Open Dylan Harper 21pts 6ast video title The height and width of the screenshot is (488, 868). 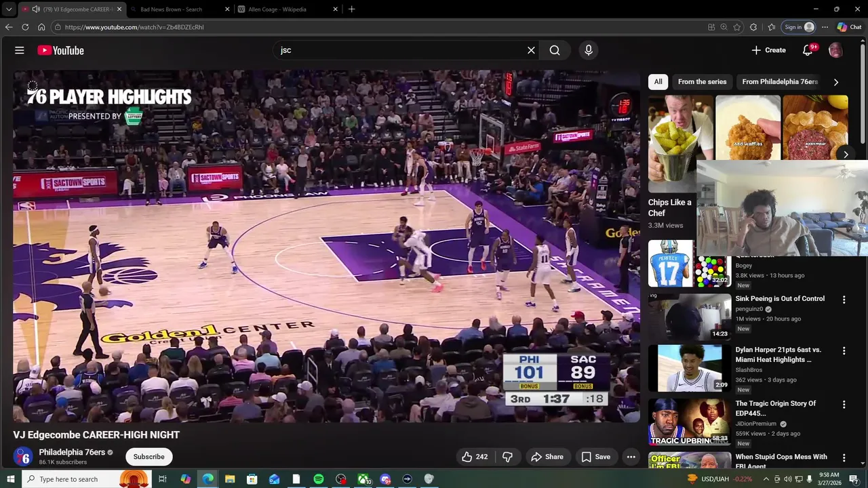[x=778, y=354]
